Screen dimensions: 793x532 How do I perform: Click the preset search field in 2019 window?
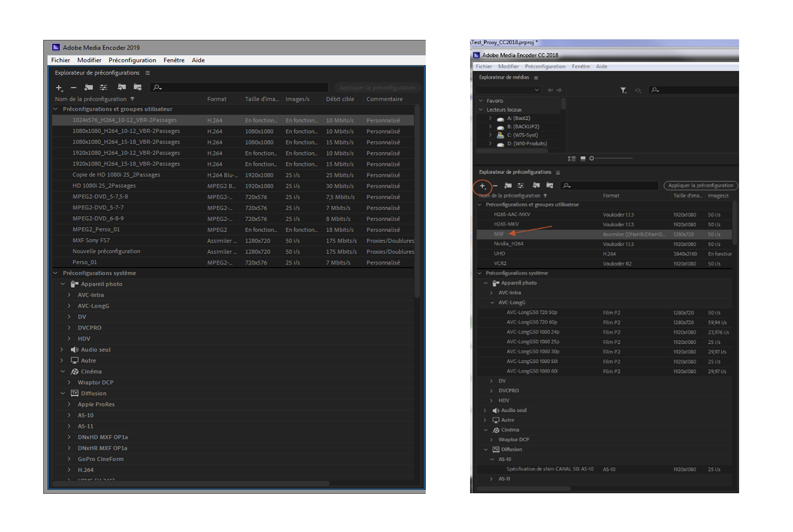[x=239, y=88]
